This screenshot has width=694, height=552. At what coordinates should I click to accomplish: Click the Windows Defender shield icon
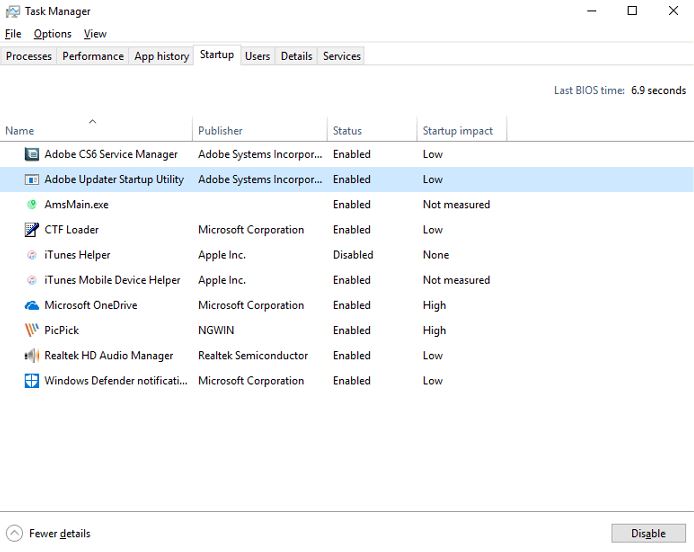[31, 381]
